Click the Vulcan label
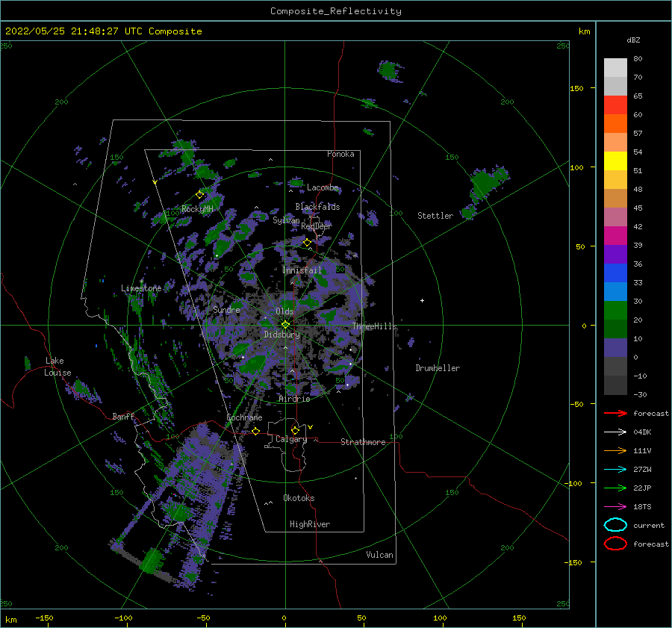Image resolution: width=672 pixels, height=628 pixels. [x=380, y=554]
